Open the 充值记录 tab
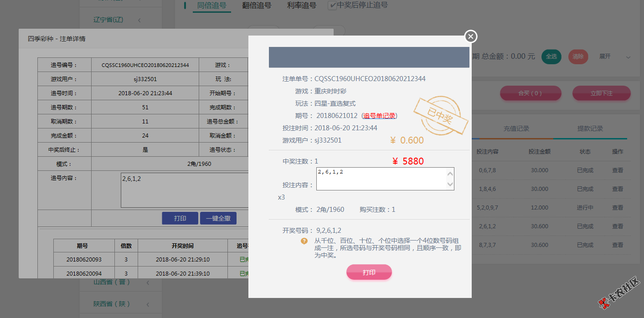The image size is (644, 318). coord(516,128)
